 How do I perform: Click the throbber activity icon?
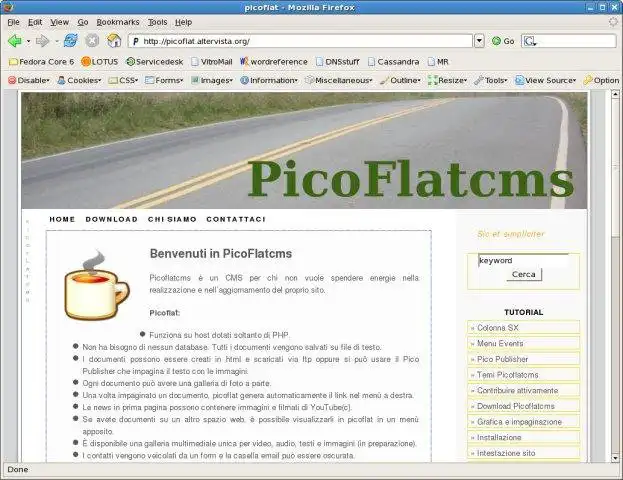pyautogui.click(x=613, y=22)
